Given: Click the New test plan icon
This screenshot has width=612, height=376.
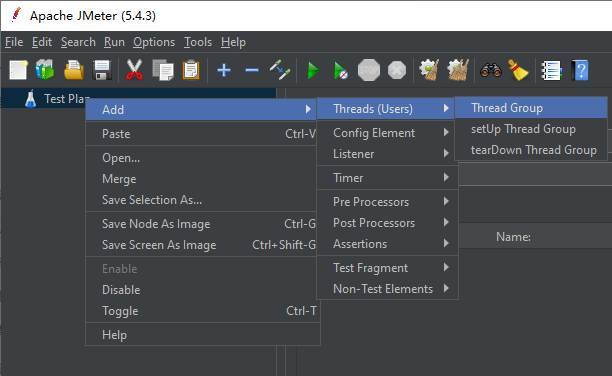Looking at the screenshot, I should [18, 70].
